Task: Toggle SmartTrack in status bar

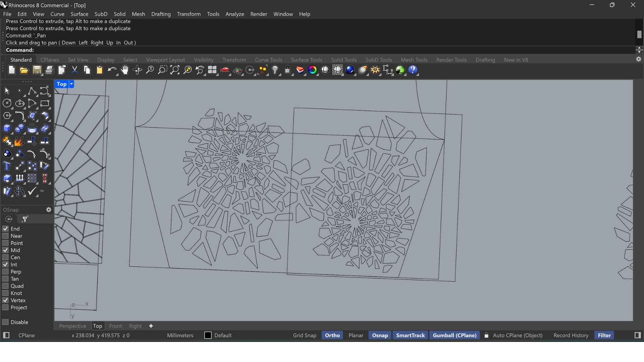Action: (411, 336)
